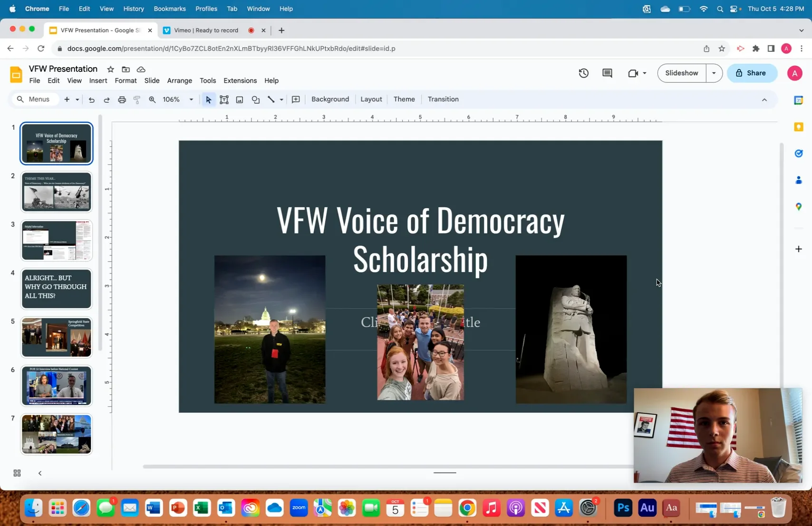The image size is (812, 526).
Task: Open the Arrange menu
Action: coord(179,81)
